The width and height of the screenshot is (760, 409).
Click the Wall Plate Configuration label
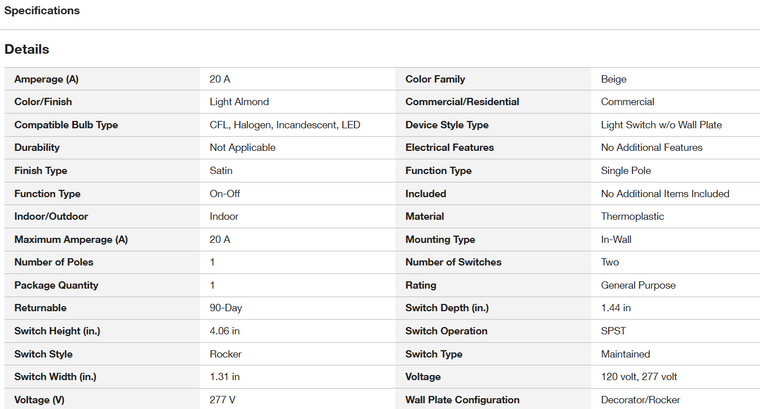[x=462, y=400]
